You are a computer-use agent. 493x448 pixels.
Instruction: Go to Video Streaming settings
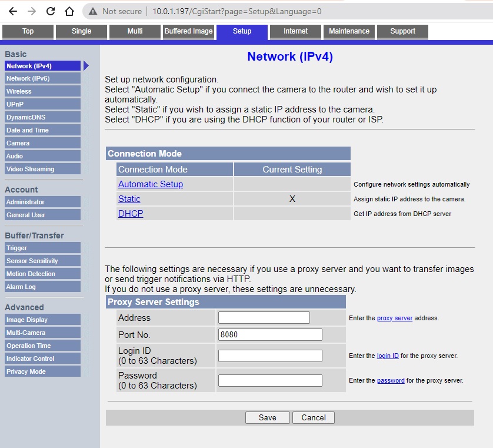43,169
